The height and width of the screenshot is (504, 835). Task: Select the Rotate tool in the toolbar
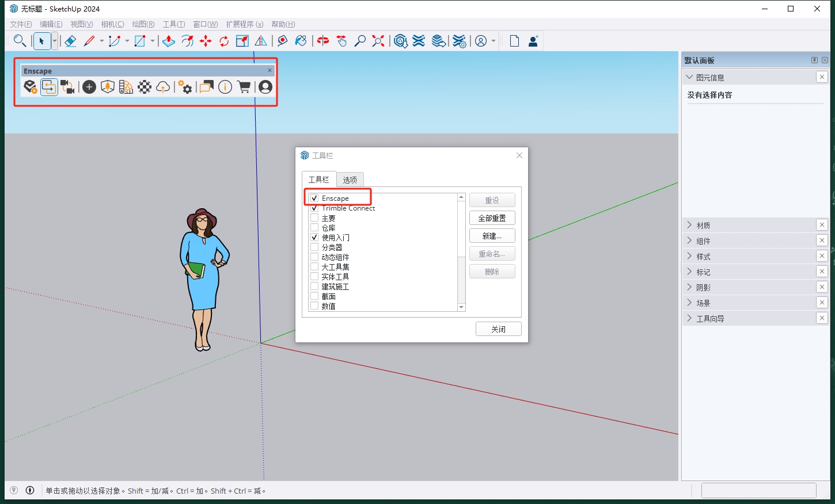pyautogui.click(x=224, y=41)
